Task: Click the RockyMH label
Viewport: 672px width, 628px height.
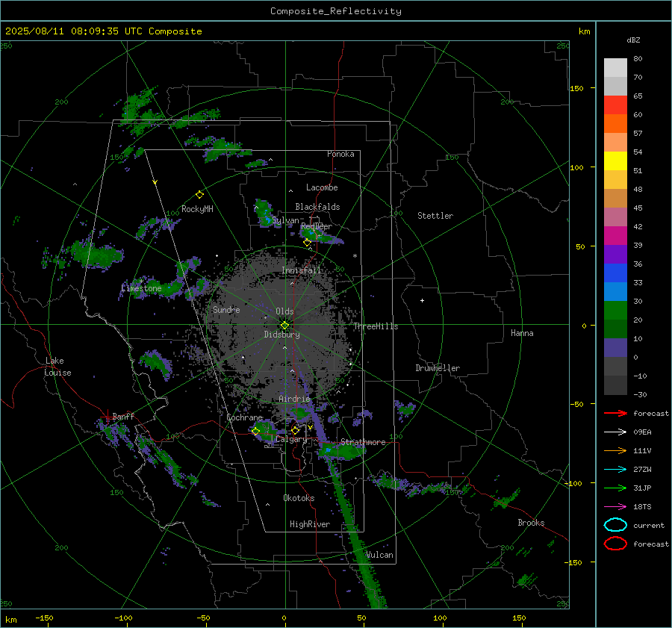Action: coord(197,209)
